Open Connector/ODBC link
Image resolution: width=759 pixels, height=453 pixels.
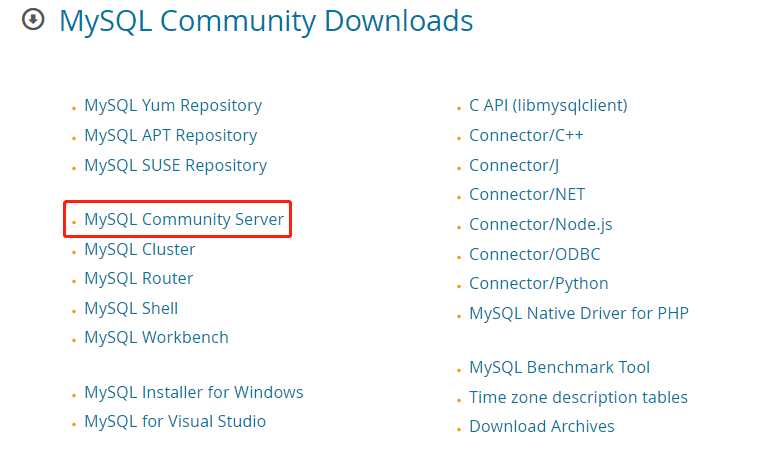tap(535, 254)
